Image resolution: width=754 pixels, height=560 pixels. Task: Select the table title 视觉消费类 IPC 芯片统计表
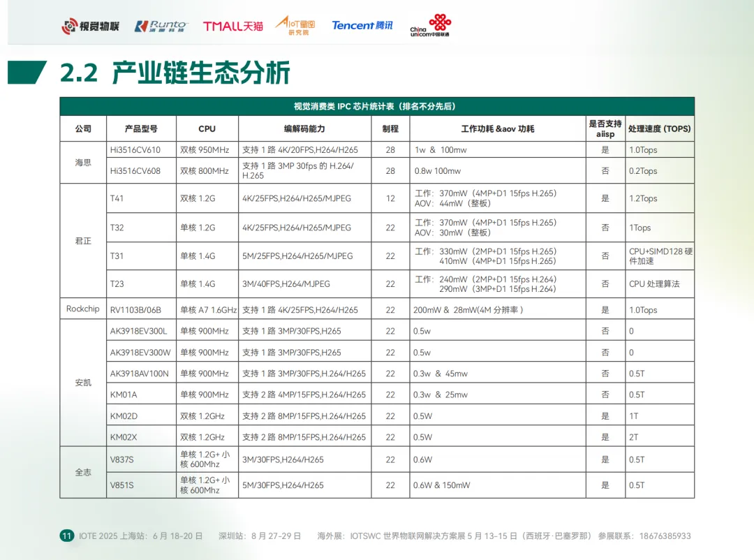[375, 106]
